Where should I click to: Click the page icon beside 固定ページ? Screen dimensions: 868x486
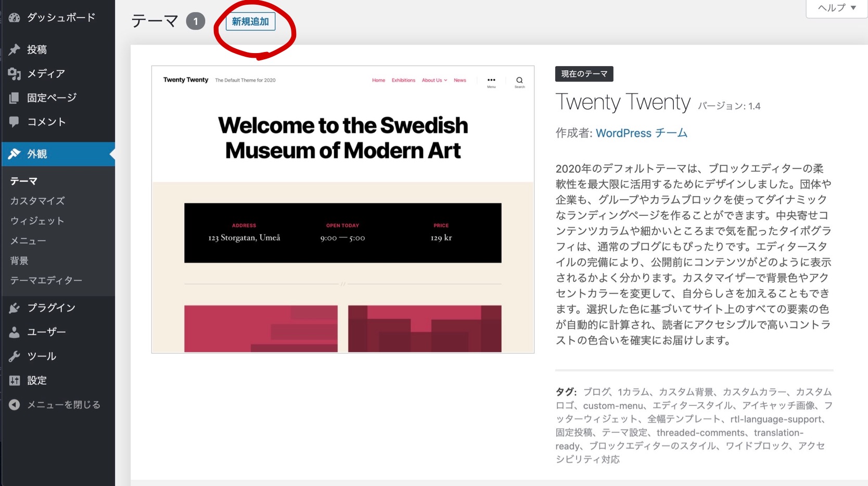pos(14,98)
